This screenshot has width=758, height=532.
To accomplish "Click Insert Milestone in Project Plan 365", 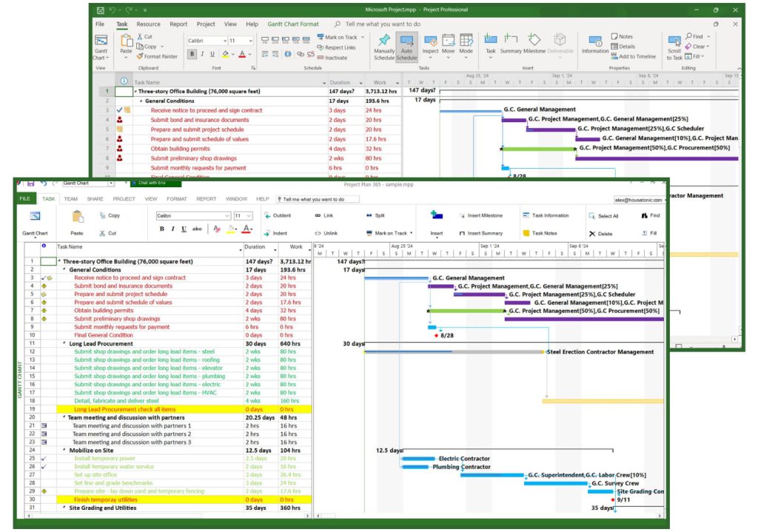I will coord(481,215).
